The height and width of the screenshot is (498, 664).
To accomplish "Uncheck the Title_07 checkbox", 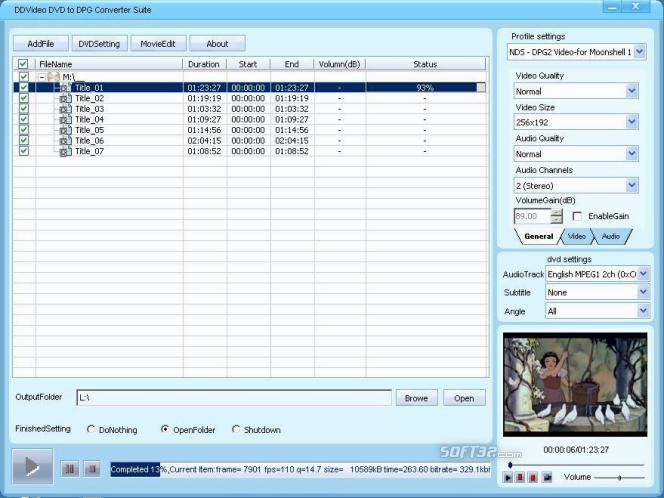I will click(24, 151).
